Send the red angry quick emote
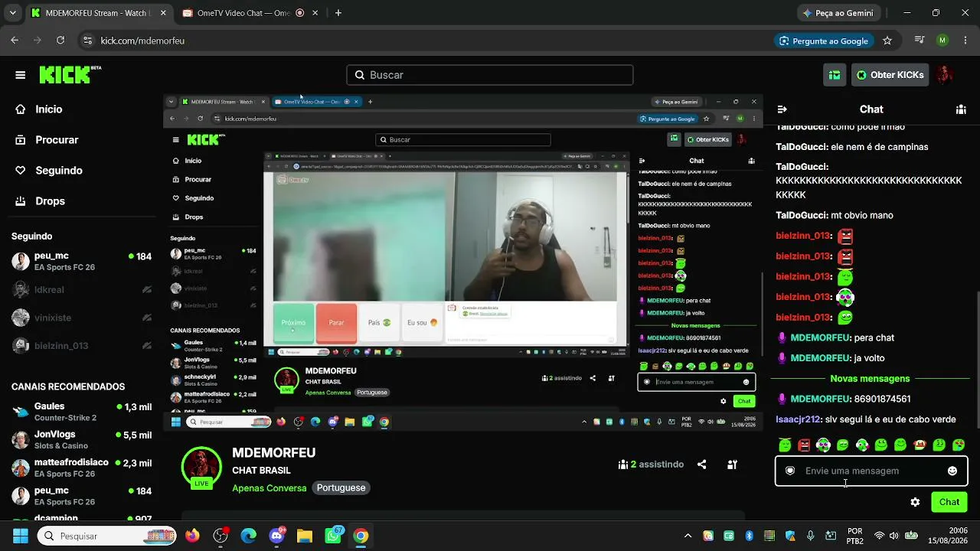Viewport: 980px width, 551px height. pyautogui.click(x=804, y=445)
